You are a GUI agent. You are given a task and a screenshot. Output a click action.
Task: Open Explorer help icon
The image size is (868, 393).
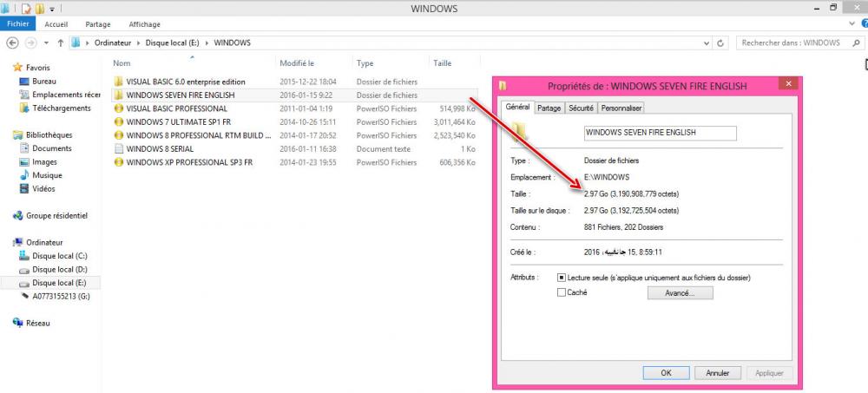[x=865, y=23]
